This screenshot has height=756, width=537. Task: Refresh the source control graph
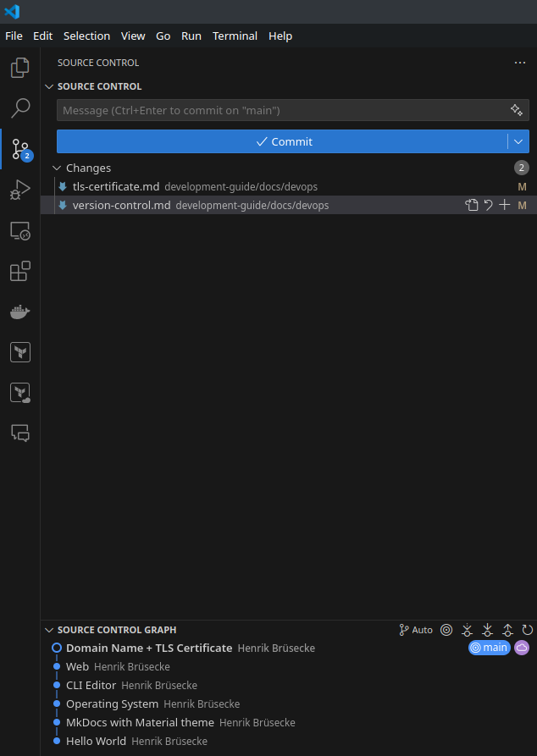528,630
